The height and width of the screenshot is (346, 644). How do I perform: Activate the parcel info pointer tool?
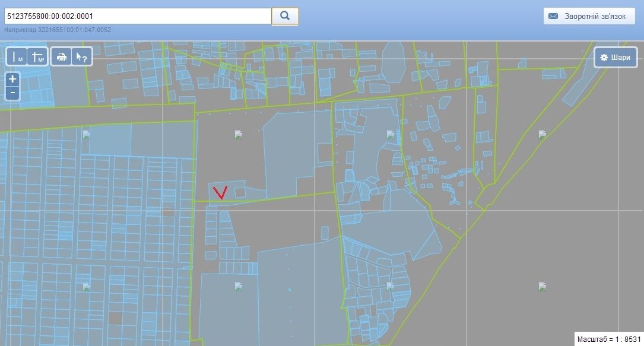coord(82,56)
